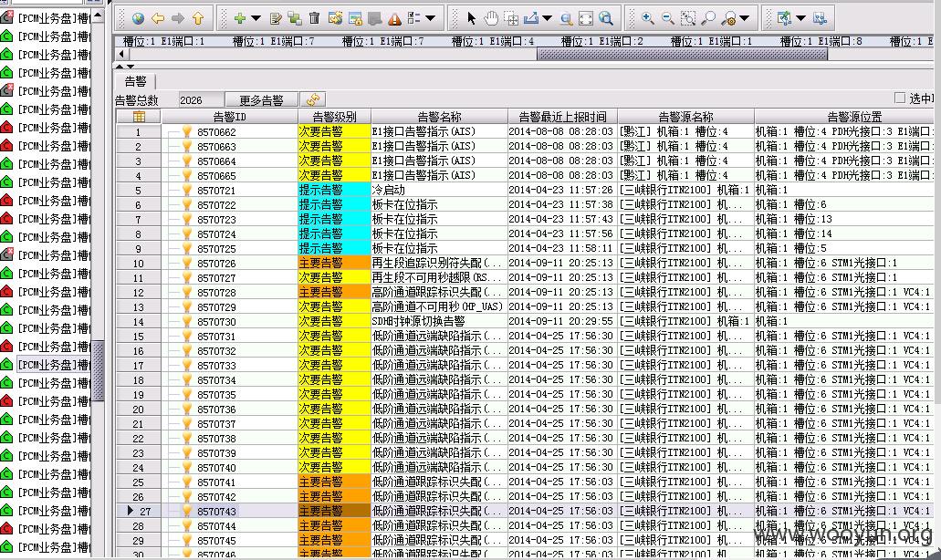This screenshot has height=560, width=941.
Task: Click the 更多告警 button
Action: [261, 100]
